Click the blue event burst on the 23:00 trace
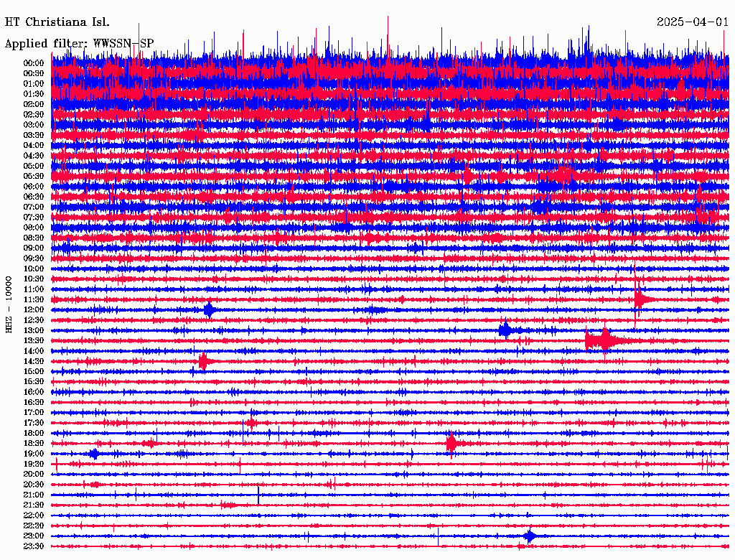Image resolution: width=735 pixels, height=560 pixels. click(x=530, y=536)
